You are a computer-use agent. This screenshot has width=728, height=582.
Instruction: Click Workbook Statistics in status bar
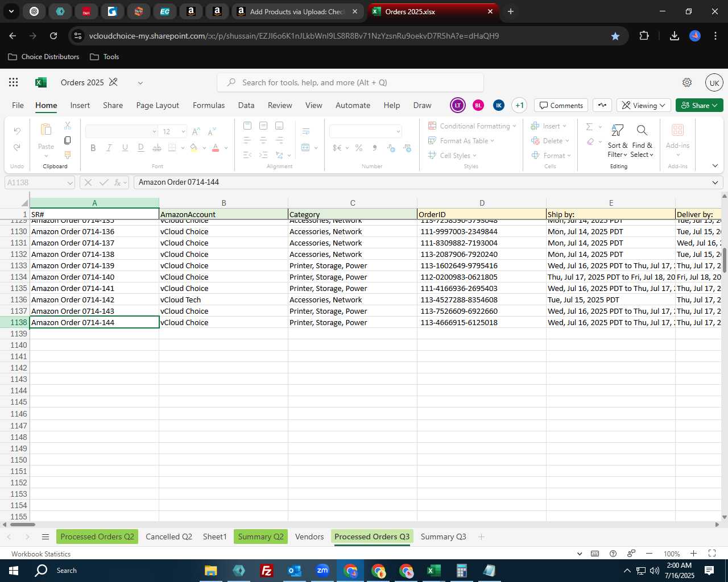[x=41, y=554]
